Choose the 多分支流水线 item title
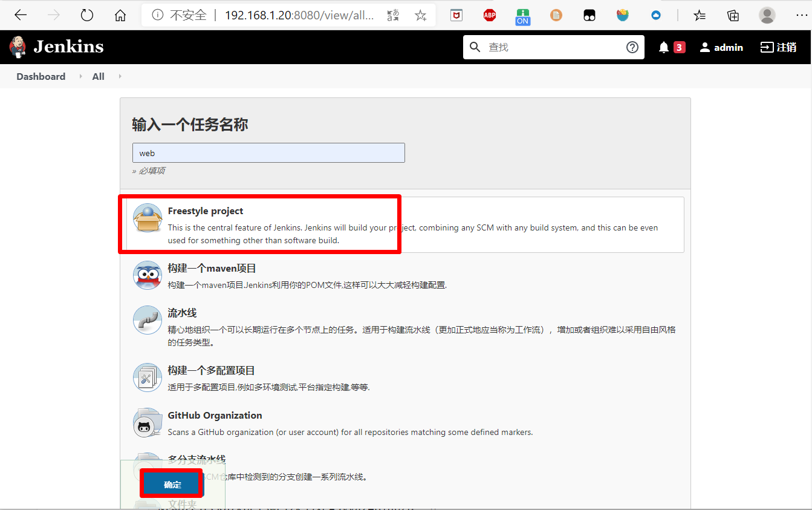 (x=197, y=460)
